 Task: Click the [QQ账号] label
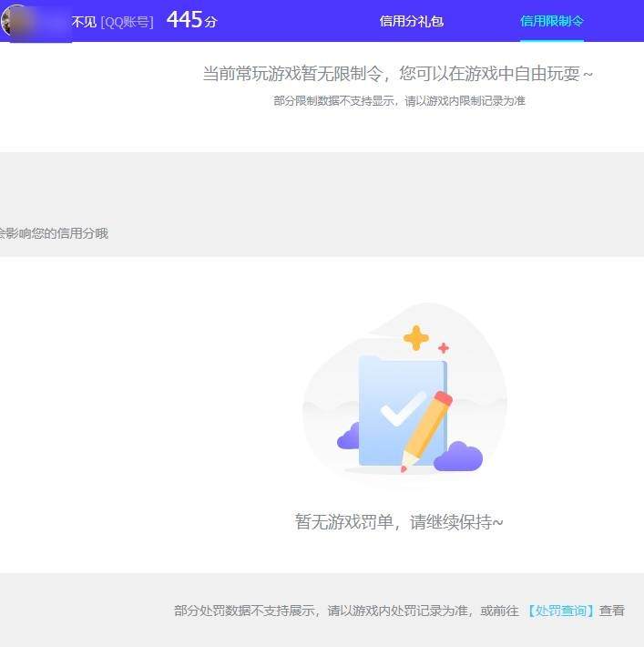127,22
